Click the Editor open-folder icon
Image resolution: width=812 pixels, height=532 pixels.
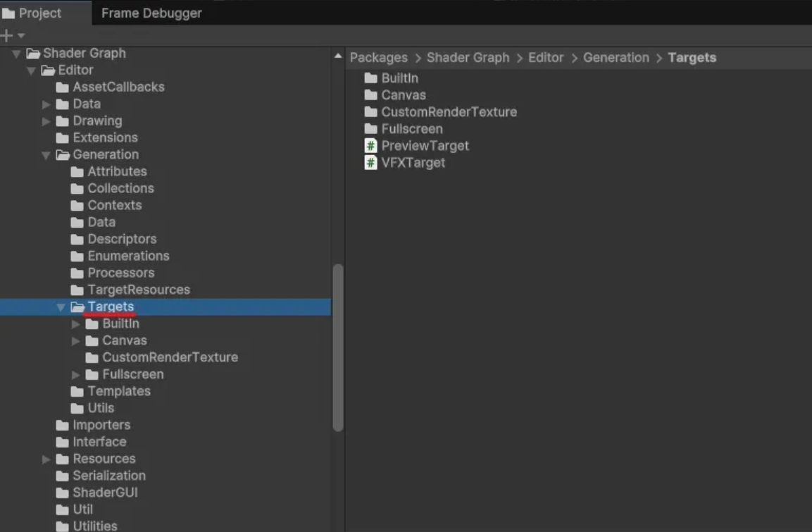point(48,70)
